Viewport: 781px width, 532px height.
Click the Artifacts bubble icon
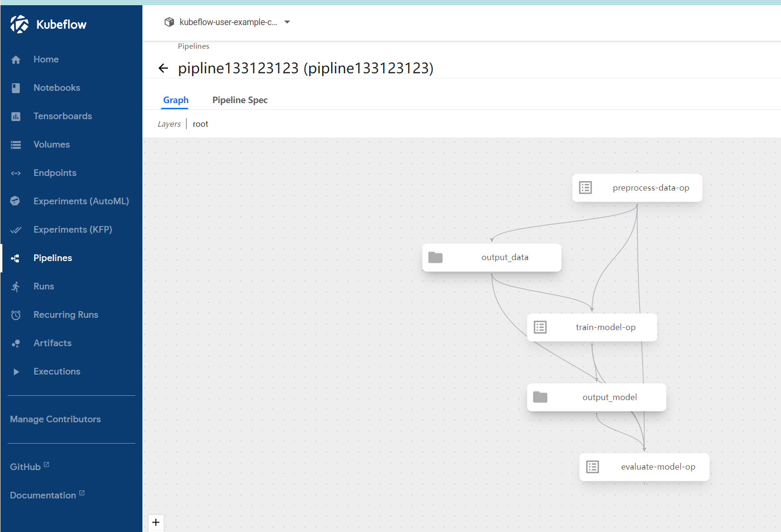pyautogui.click(x=16, y=343)
